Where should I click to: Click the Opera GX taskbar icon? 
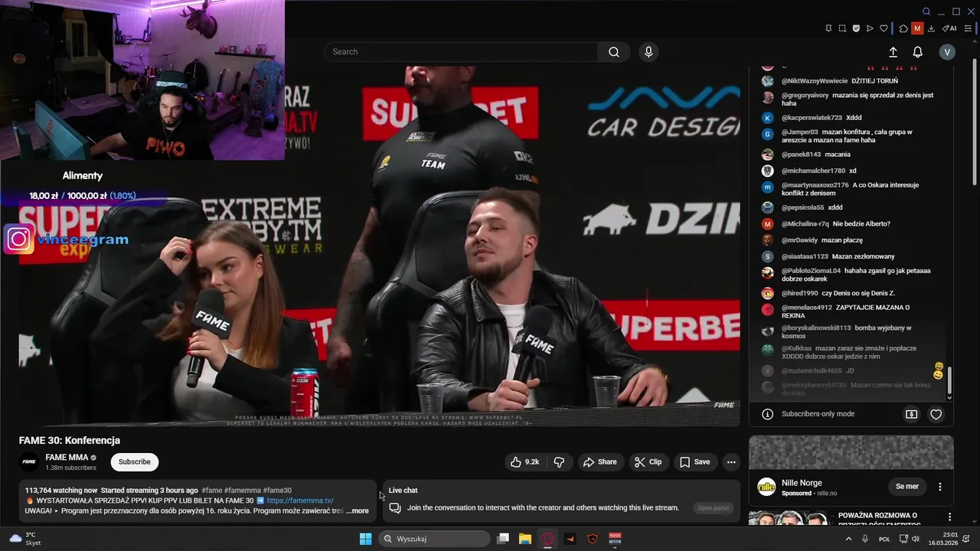[547, 539]
